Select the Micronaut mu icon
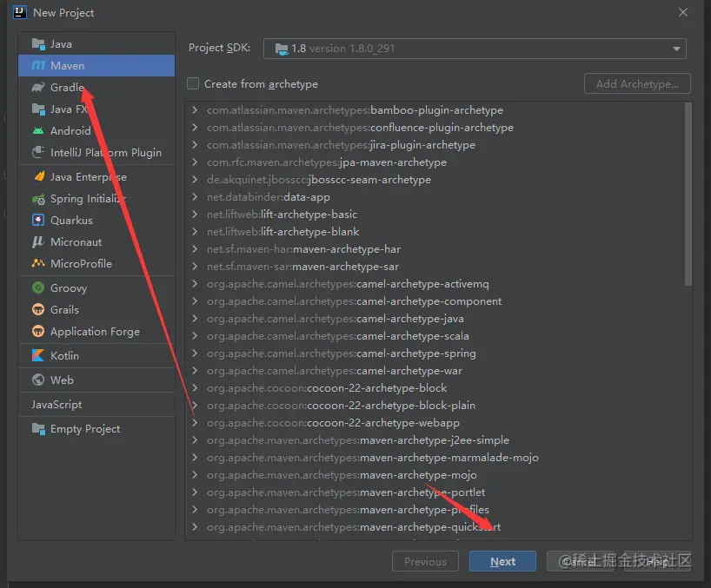The height and width of the screenshot is (588, 711). 38,241
